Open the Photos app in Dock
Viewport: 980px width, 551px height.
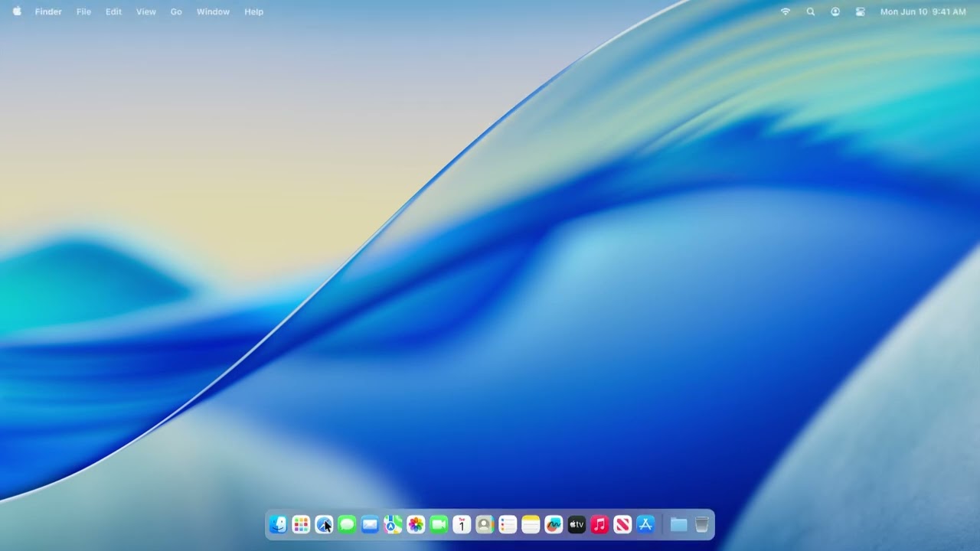[416, 524]
